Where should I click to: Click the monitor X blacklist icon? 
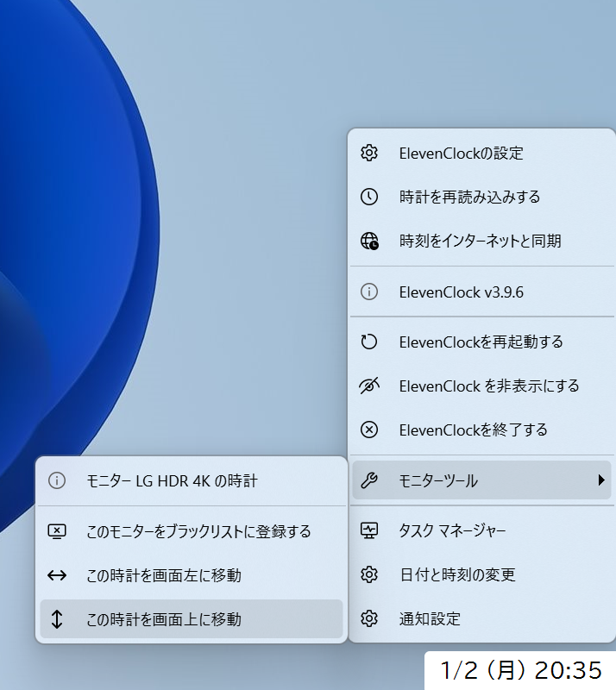pos(57,531)
